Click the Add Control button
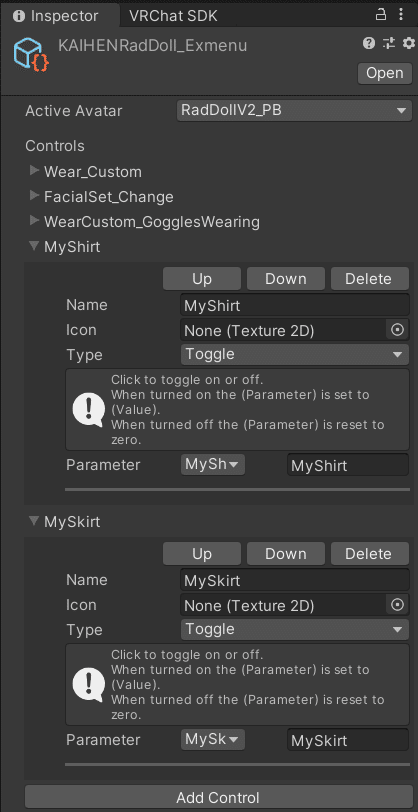This screenshot has height=812, width=418. [218, 798]
